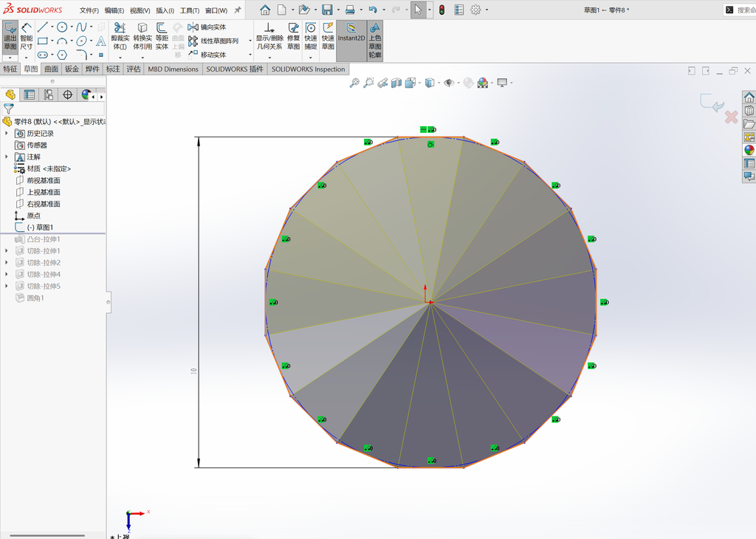Click Display/Delete Relations (显示/删除几何关系)
Viewport: 756px width, 539px height.
click(x=269, y=36)
